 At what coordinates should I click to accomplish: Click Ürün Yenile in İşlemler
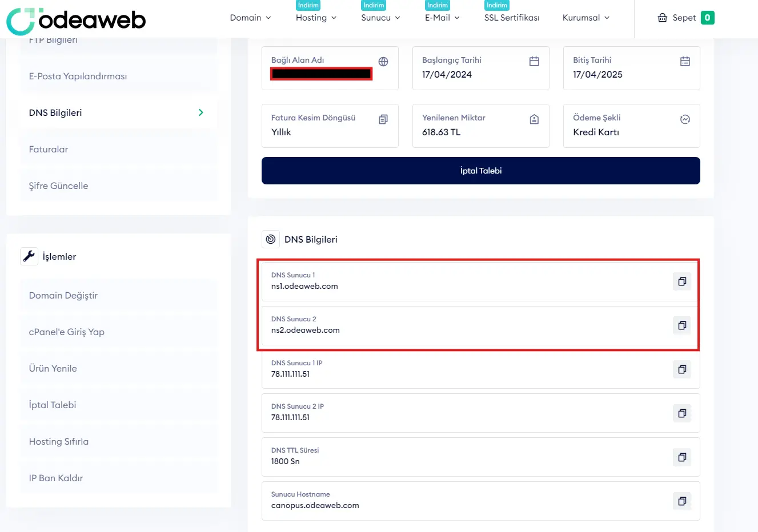119,369
